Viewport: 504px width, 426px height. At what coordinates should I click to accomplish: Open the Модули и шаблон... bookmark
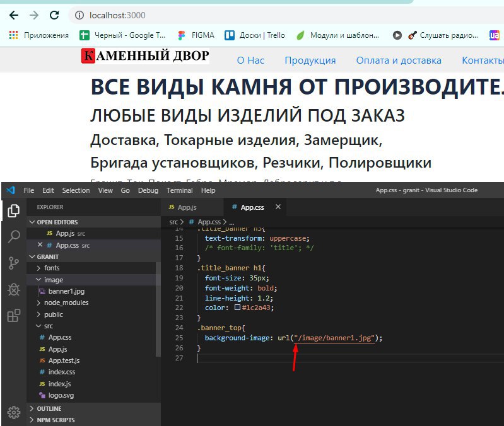coord(337,35)
